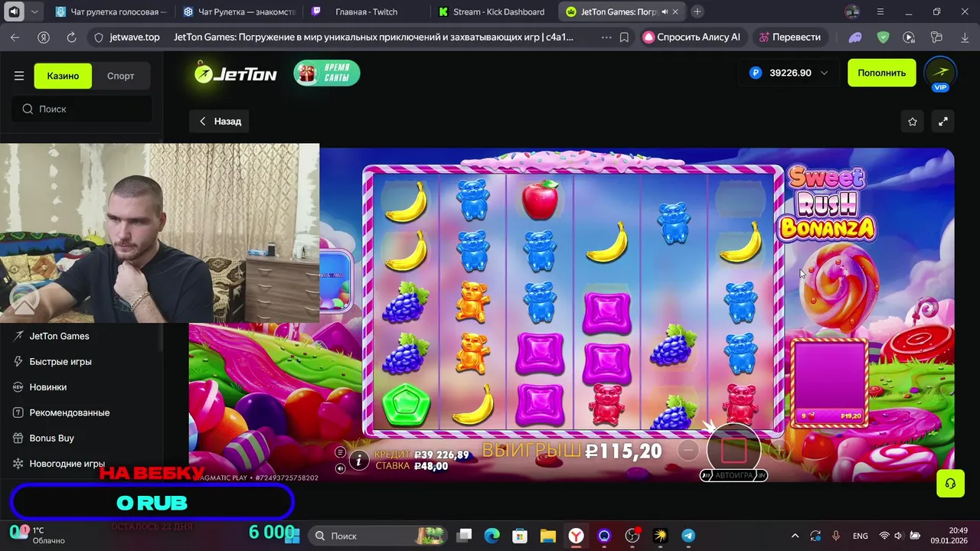This screenshot has width=980, height=551.
Task: Open Новинки category
Action: [47, 387]
